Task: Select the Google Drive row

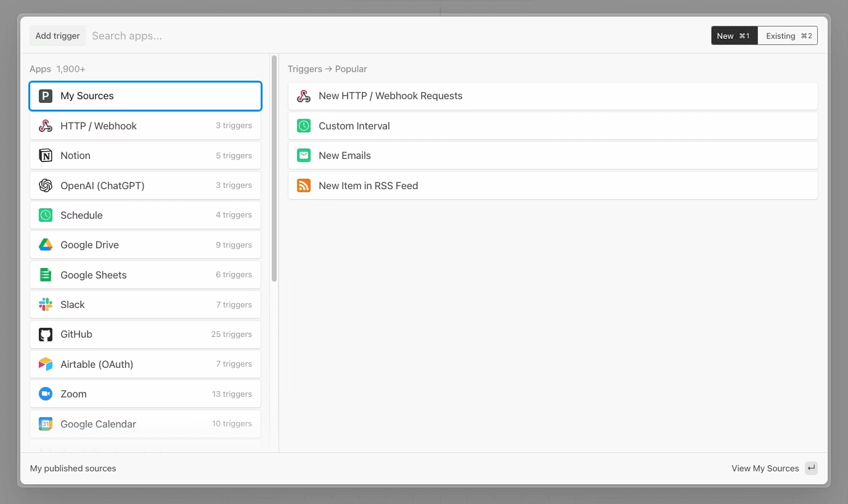Action: [x=145, y=245]
